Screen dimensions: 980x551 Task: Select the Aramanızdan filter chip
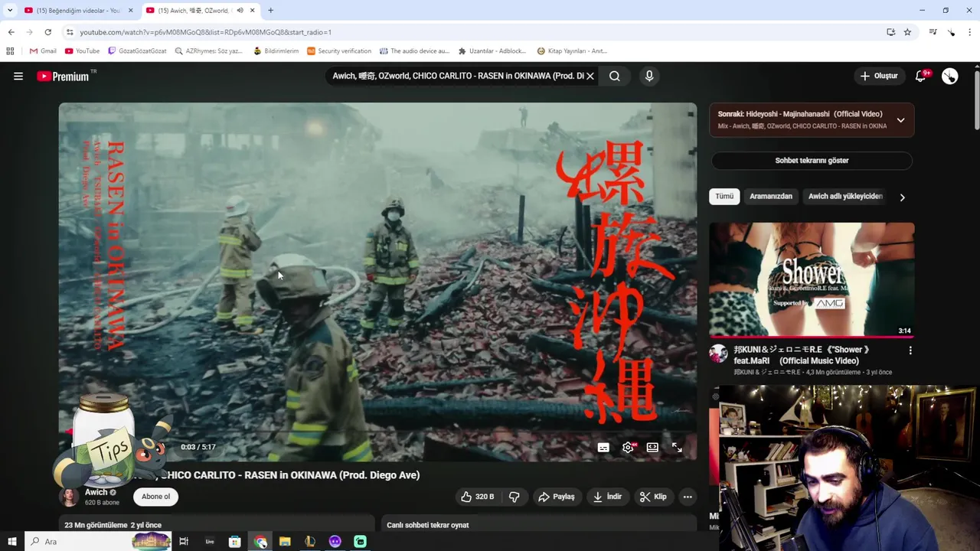point(771,197)
